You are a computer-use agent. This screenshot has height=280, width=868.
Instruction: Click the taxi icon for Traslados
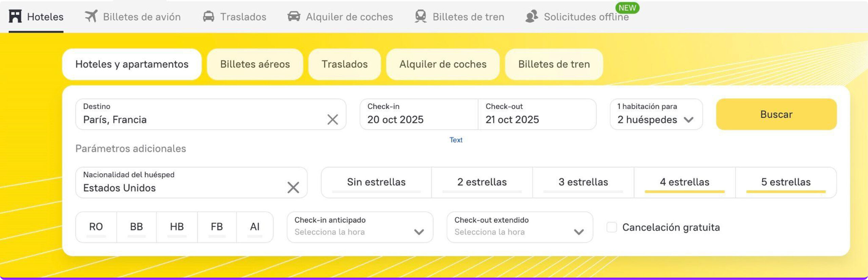pyautogui.click(x=209, y=16)
